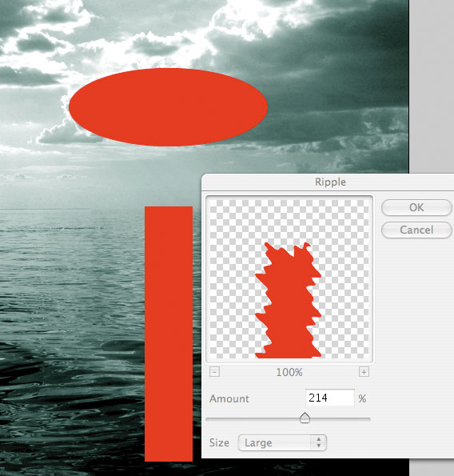Click the 100% preview zoom label
Screen dimensions: 454x476
point(289,372)
